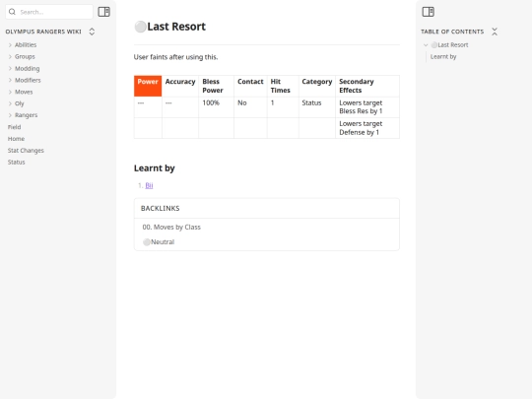Open the Status page in sidebar
Viewport: 532px width, 399px height.
click(x=17, y=163)
